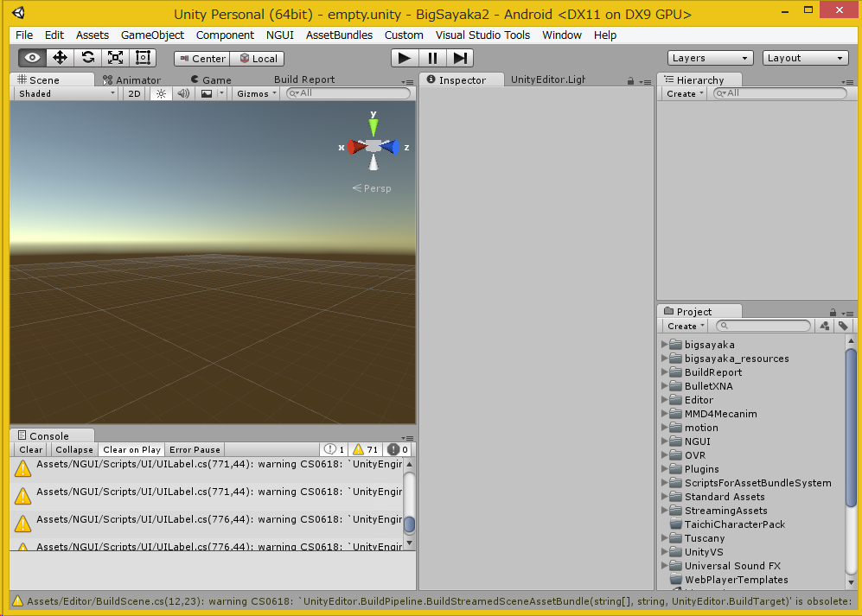Pause the game playback
862x616 pixels.
point(432,58)
